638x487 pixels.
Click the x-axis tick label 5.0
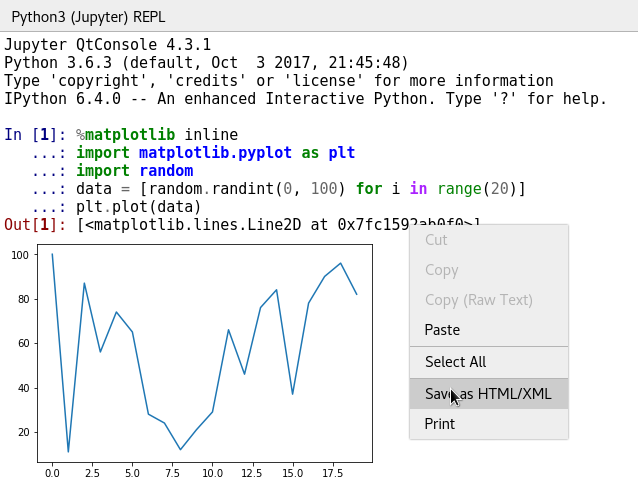click(132, 473)
